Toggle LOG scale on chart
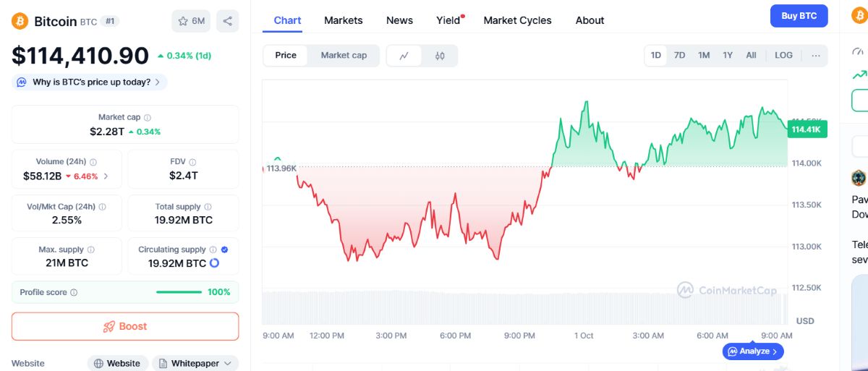The image size is (868, 371). click(x=783, y=56)
